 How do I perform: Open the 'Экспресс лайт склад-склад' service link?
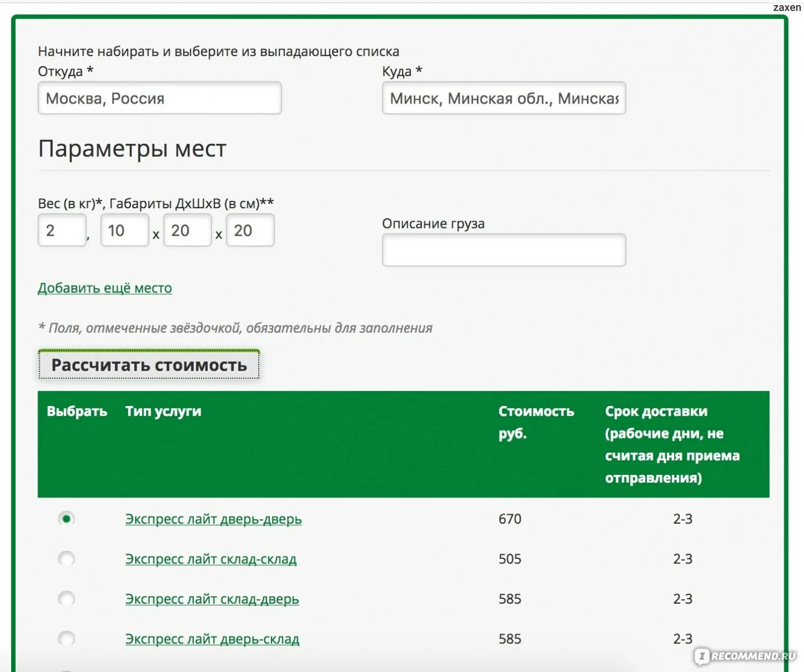[211, 559]
